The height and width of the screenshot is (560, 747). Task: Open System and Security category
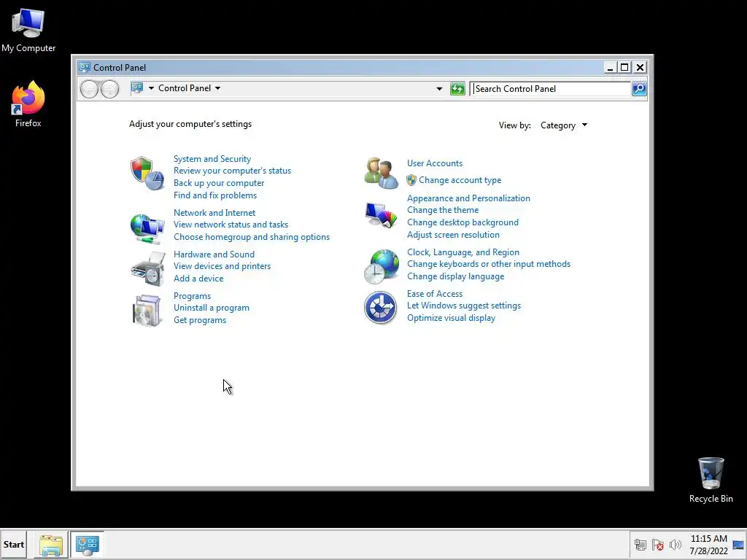(212, 158)
